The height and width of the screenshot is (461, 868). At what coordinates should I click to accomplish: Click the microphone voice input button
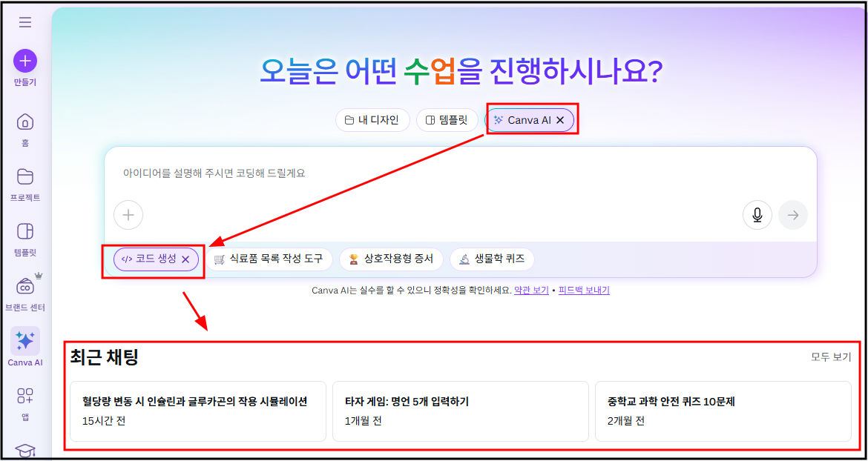coord(757,215)
